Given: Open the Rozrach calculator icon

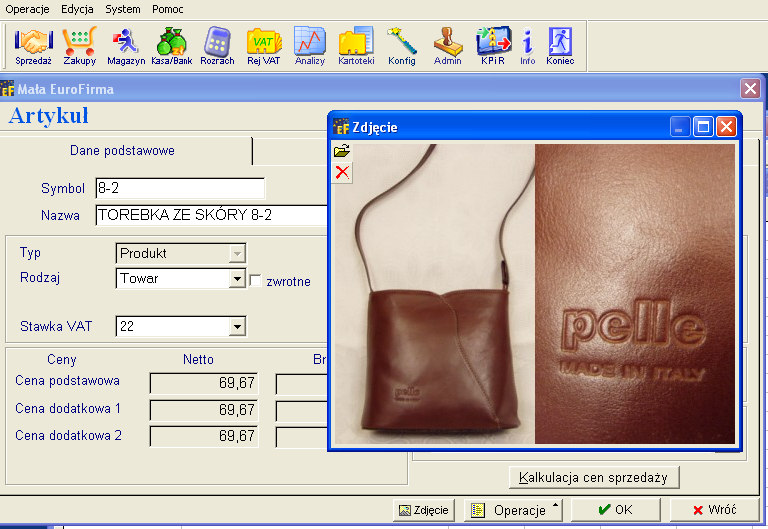Looking at the screenshot, I should tap(217, 47).
